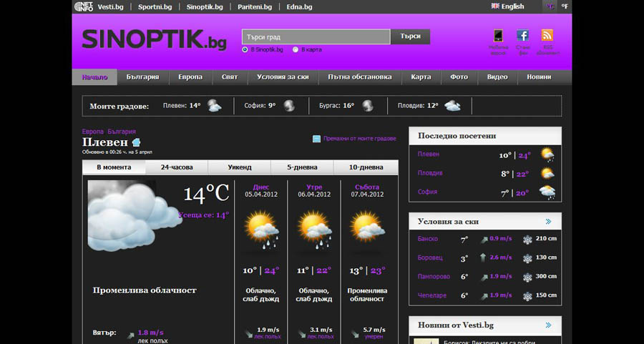
Task: Click the home icon next to Плевен heading
Action: coord(137,142)
